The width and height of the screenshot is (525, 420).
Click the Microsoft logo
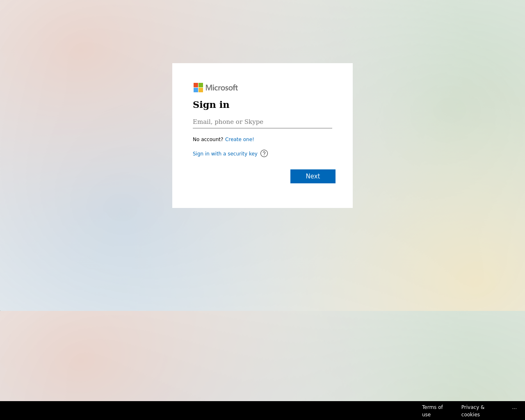(x=216, y=88)
